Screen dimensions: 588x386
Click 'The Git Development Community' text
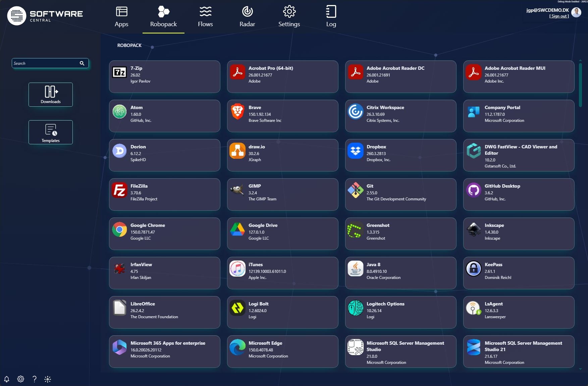(396, 199)
